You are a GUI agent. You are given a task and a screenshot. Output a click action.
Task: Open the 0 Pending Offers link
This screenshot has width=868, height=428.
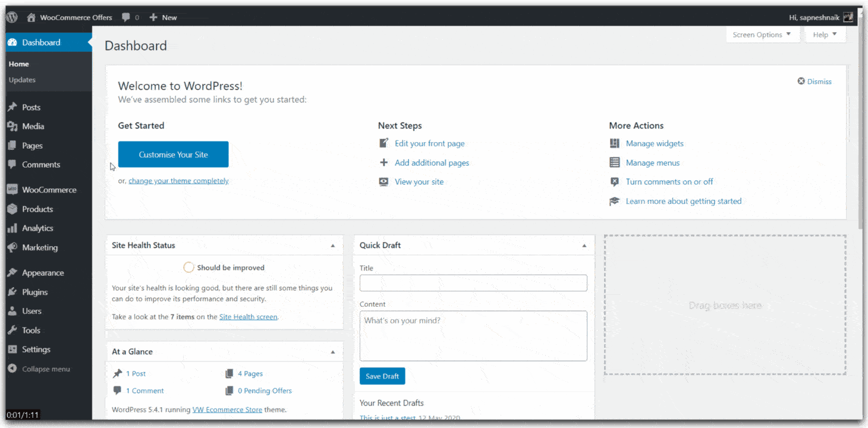pyautogui.click(x=265, y=391)
